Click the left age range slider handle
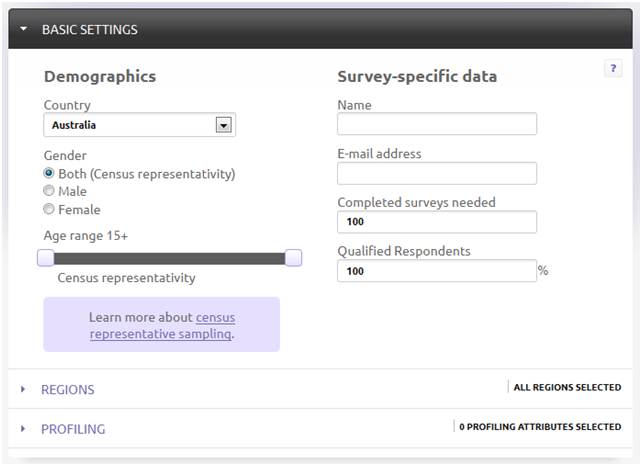This screenshot has height=466, width=642. click(45, 258)
